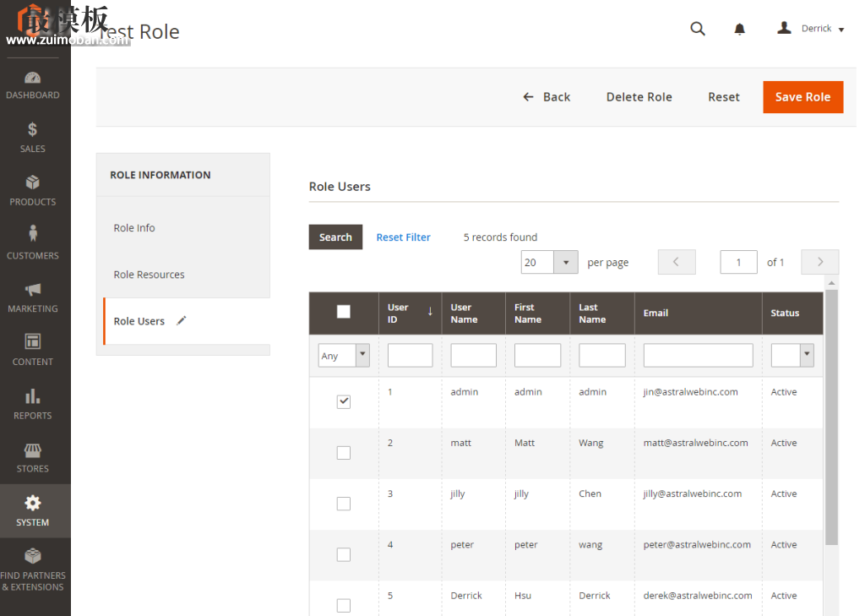Image resolution: width=865 pixels, height=616 pixels.
Task: Click the Reset button
Action: (x=724, y=97)
